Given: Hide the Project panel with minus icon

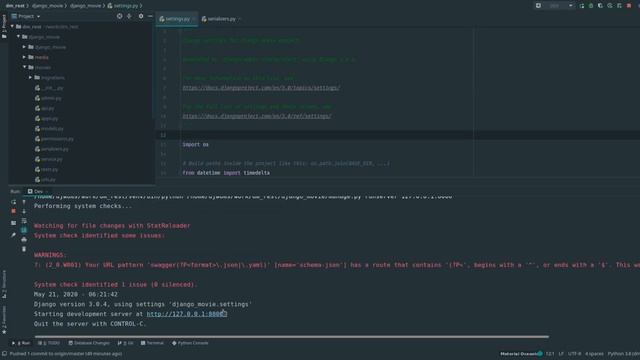Looking at the screenshot, I should coord(150,16).
